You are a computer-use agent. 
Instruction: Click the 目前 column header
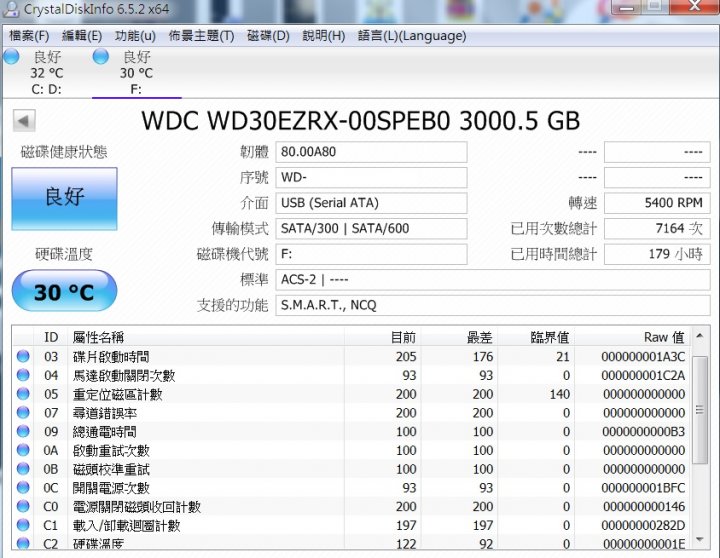click(x=382, y=337)
